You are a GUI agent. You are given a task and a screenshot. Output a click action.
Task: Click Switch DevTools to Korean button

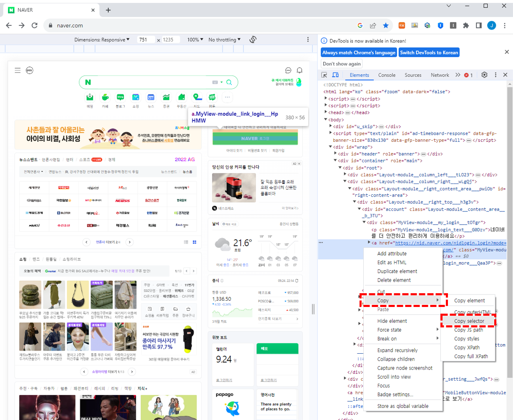click(429, 53)
